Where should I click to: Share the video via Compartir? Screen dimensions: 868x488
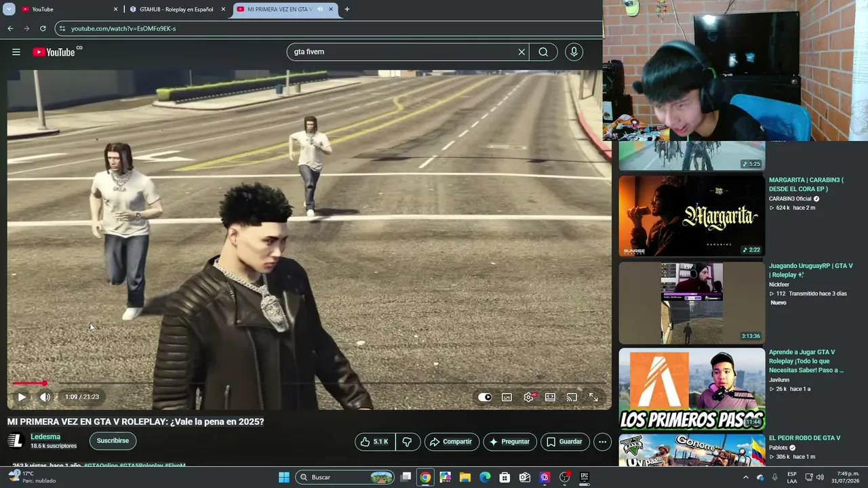(x=452, y=442)
